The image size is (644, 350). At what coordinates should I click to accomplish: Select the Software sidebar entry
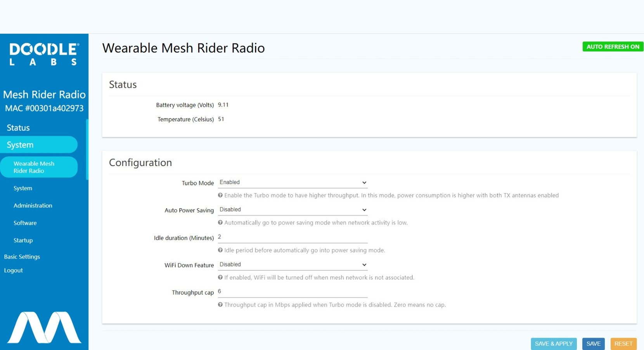pos(25,223)
